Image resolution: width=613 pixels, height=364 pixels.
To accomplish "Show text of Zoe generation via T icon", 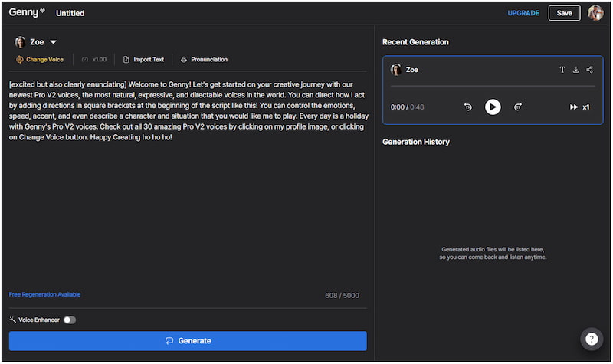I will [562, 70].
